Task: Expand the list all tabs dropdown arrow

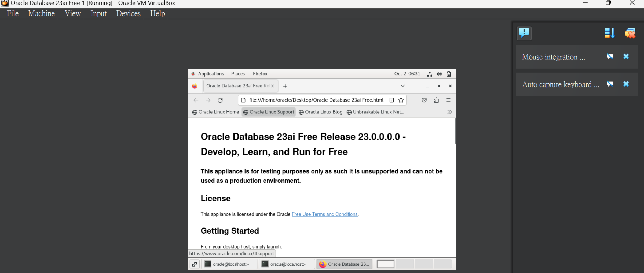Action: pyautogui.click(x=402, y=86)
